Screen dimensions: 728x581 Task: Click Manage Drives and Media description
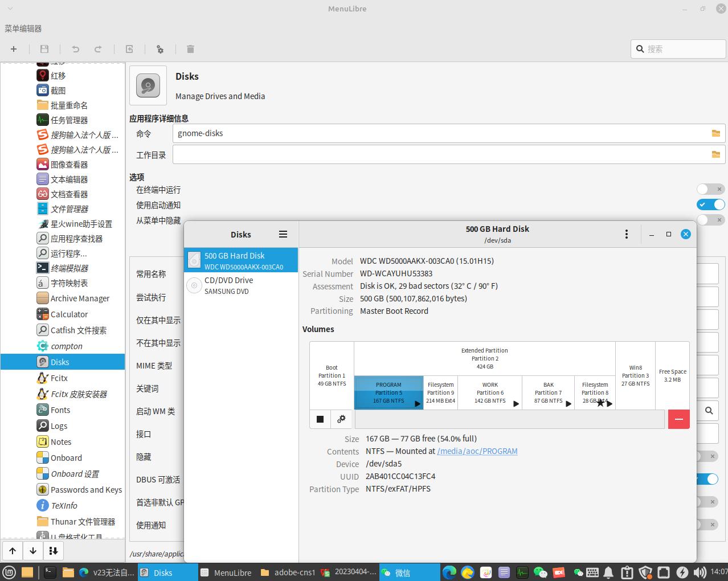click(220, 96)
